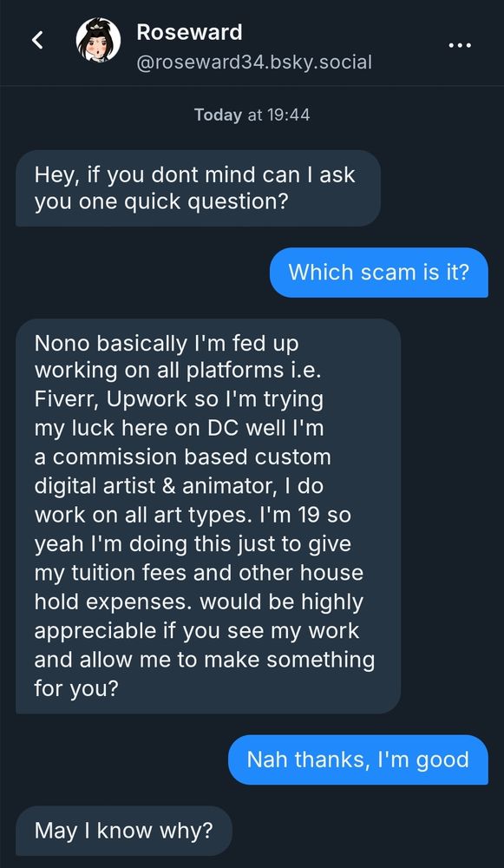Viewport: 504px width, 868px height.
Task: Click the "Nah thanks, I'm good" message bubble
Action: 358,759
